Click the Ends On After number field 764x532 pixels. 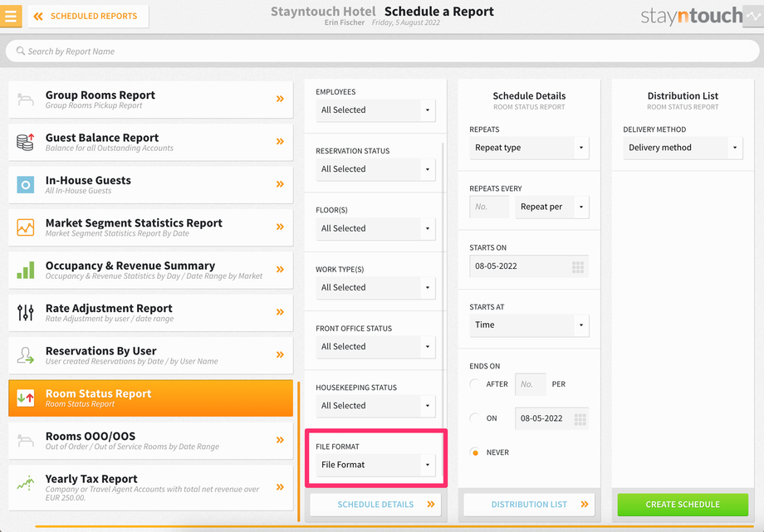[x=530, y=384]
